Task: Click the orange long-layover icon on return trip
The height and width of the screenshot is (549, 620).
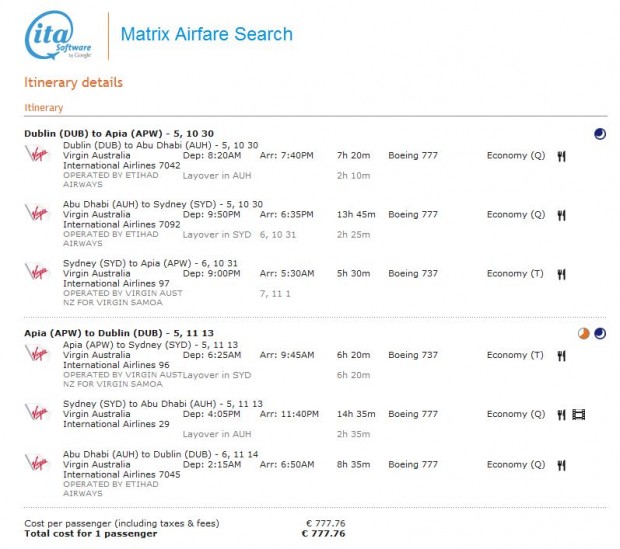Action: coord(584,332)
